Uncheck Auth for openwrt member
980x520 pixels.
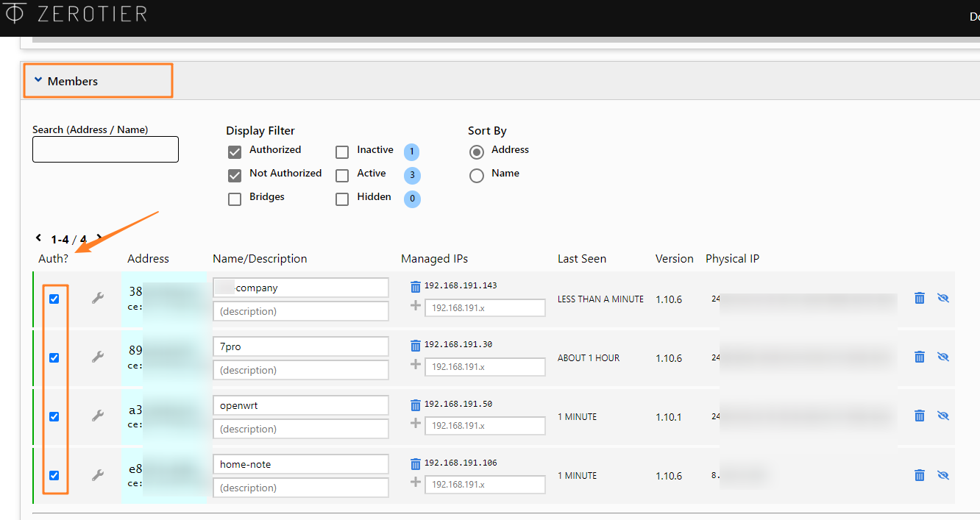tap(54, 416)
